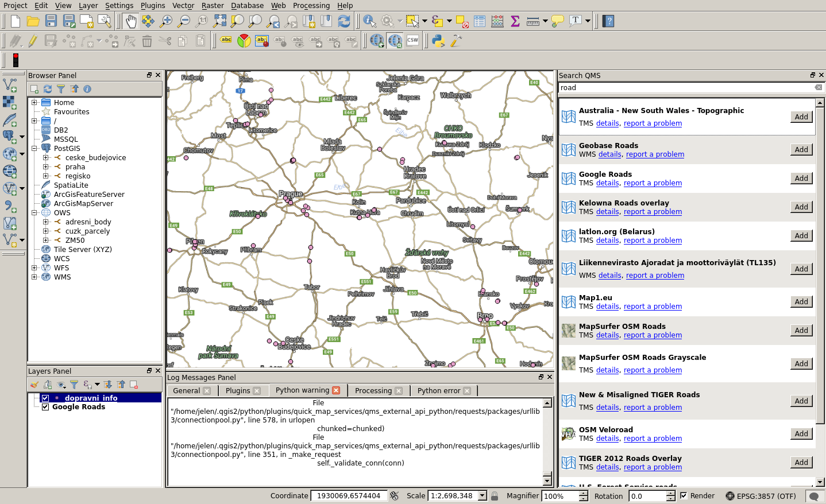The width and height of the screenshot is (826, 504).
Task: Click the Save Project floppy icon
Action: (x=51, y=21)
